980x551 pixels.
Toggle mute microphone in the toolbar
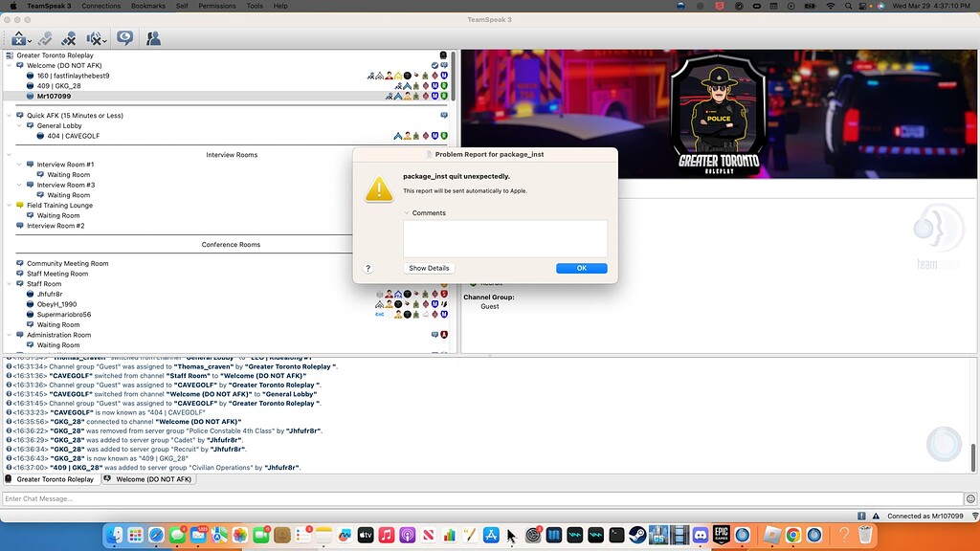(x=69, y=38)
